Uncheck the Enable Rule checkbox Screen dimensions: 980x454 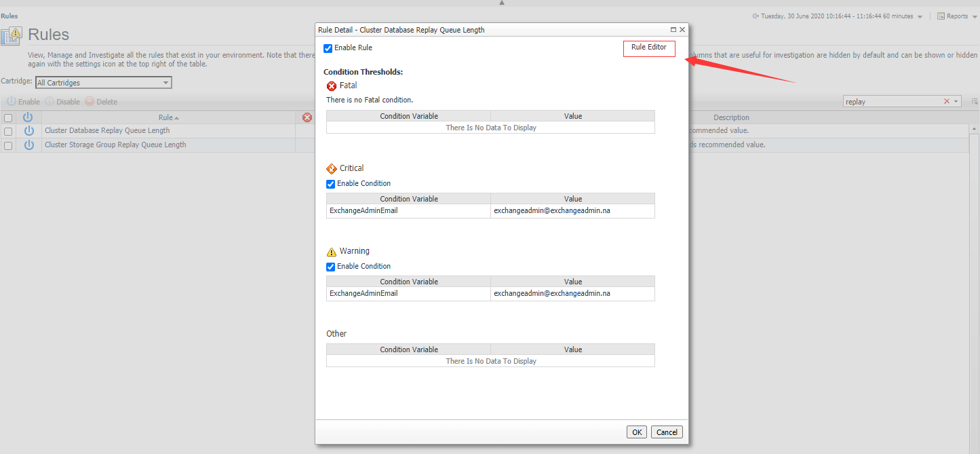[x=328, y=48]
